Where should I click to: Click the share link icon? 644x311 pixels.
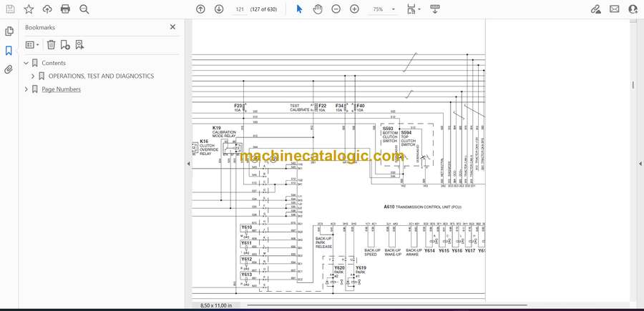(x=595, y=9)
